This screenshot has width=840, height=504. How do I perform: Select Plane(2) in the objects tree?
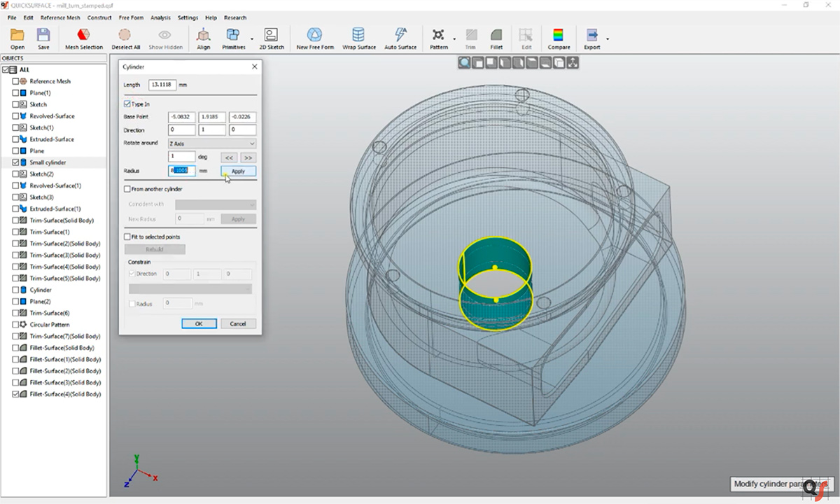[x=40, y=301]
